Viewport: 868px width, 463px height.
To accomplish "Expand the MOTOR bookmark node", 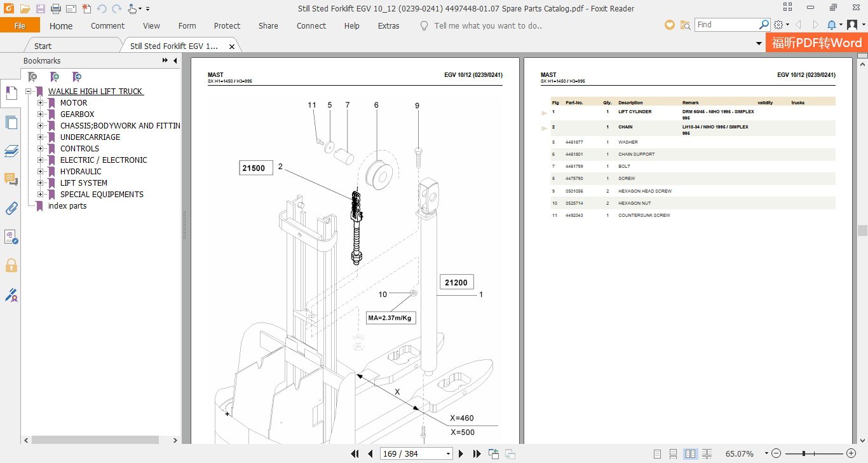I will (40, 102).
